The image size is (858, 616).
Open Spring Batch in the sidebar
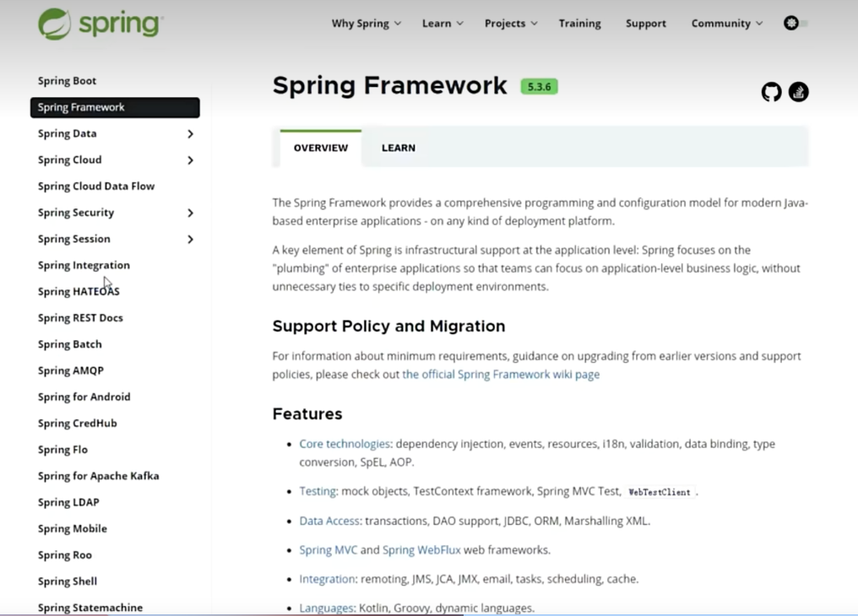coord(69,344)
